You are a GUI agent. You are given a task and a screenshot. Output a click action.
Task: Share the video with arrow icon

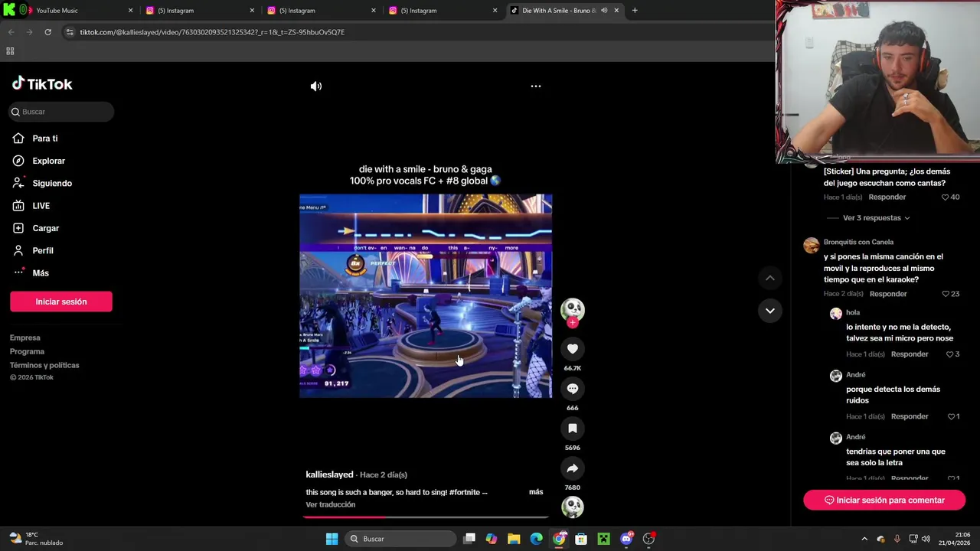[x=572, y=468]
